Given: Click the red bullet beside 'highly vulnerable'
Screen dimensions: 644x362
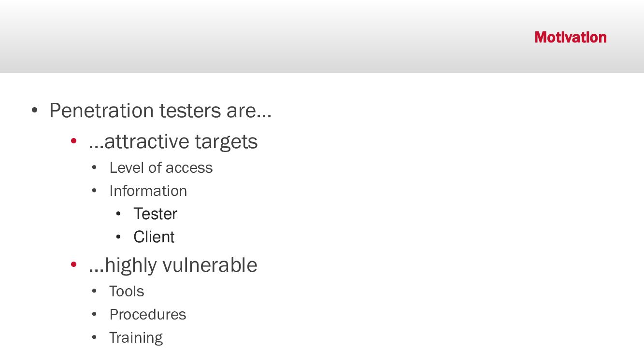Looking at the screenshot, I should click(74, 265).
